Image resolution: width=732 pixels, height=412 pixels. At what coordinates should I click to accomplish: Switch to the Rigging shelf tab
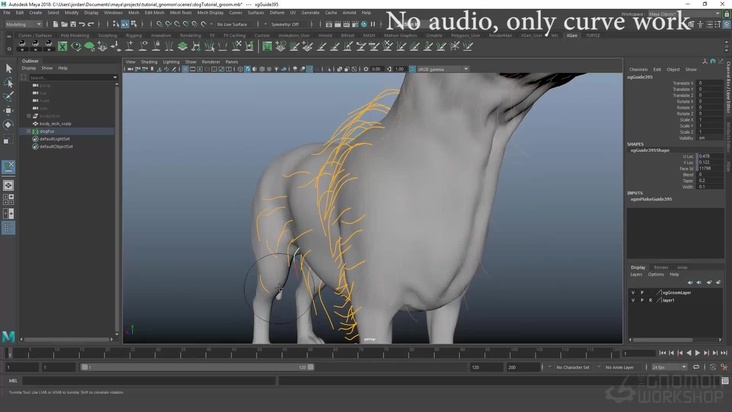(x=134, y=35)
